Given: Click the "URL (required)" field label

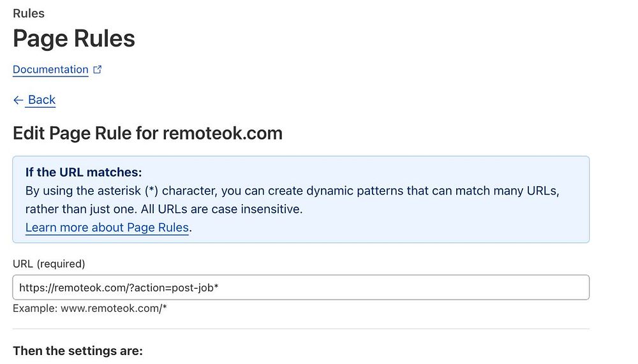Looking at the screenshot, I should point(49,263).
